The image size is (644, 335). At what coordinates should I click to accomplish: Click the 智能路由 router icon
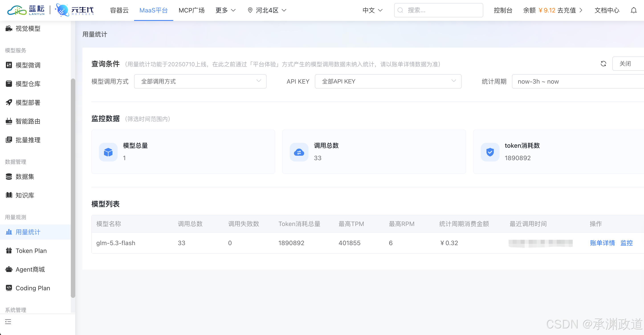(9, 121)
